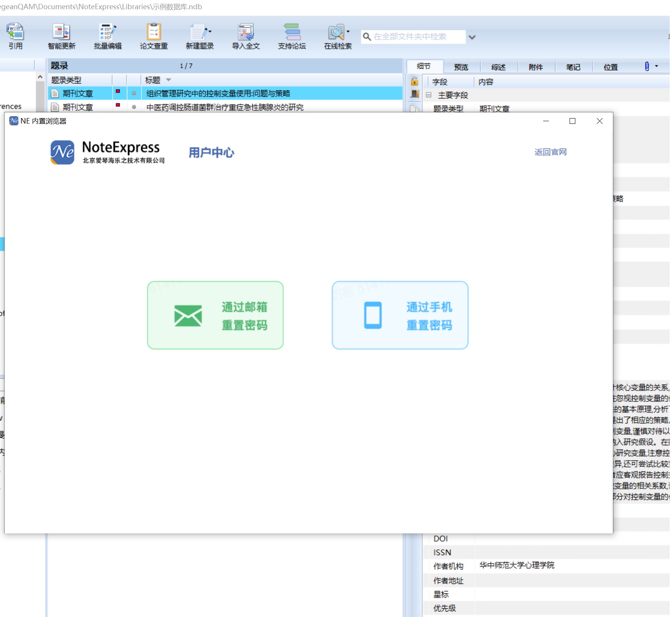This screenshot has width=672, height=617.
Task: Open dropdown beside the paperclip icon
Action: (x=656, y=66)
